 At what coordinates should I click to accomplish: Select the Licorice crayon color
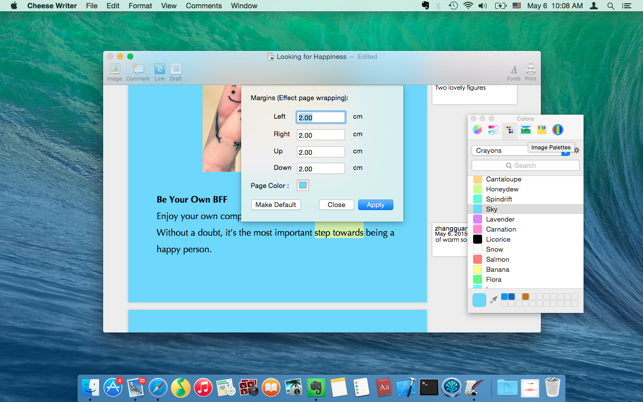pyautogui.click(x=525, y=239)
